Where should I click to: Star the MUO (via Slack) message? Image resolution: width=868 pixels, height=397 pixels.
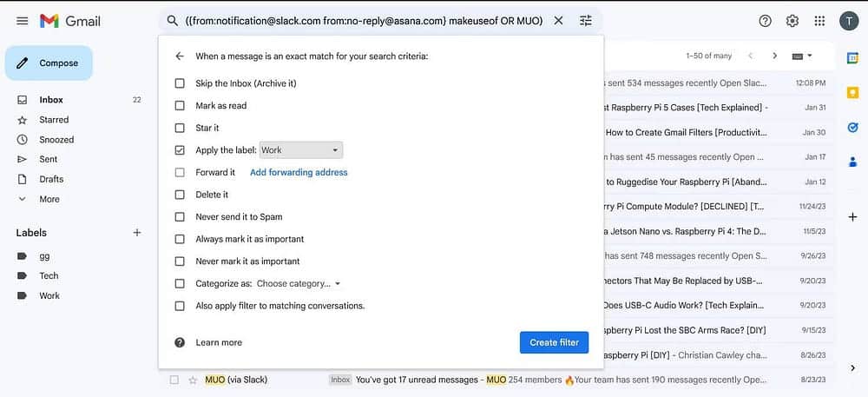tap(193, 380)
